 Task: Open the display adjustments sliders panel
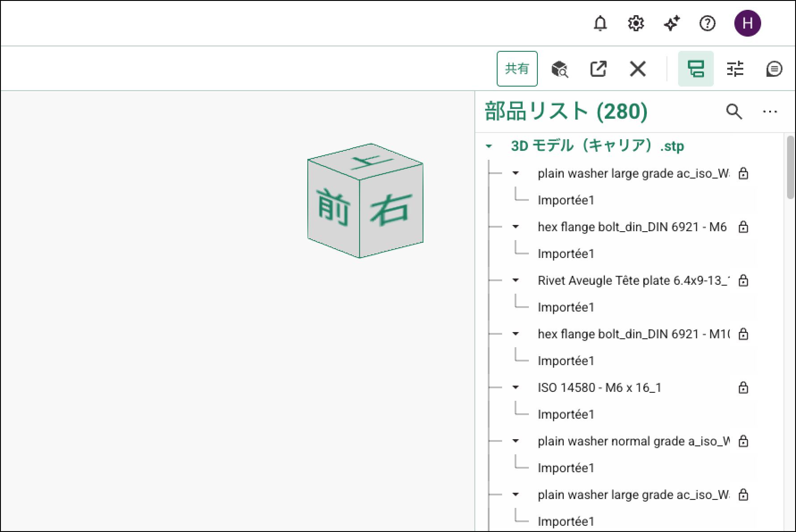click(735, 69)
